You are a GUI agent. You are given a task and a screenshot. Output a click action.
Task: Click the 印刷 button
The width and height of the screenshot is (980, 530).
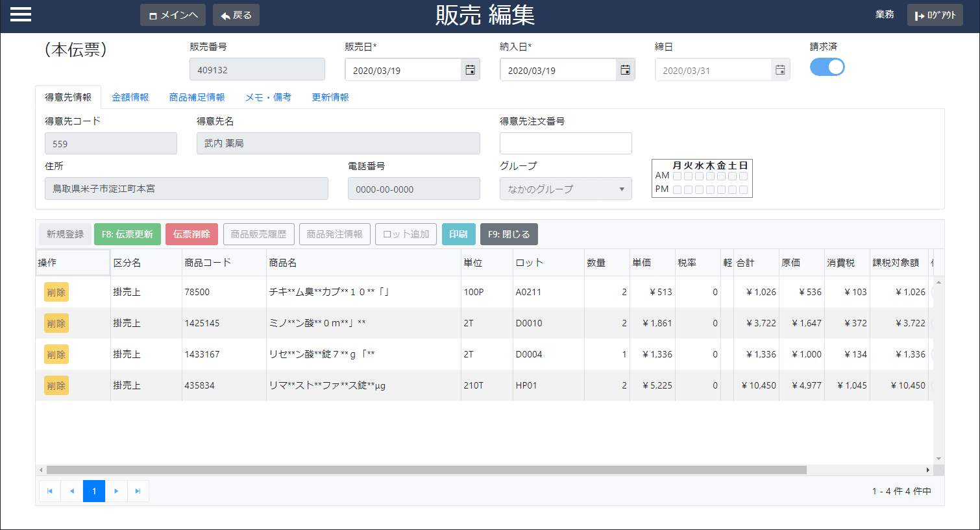[458, 234]
